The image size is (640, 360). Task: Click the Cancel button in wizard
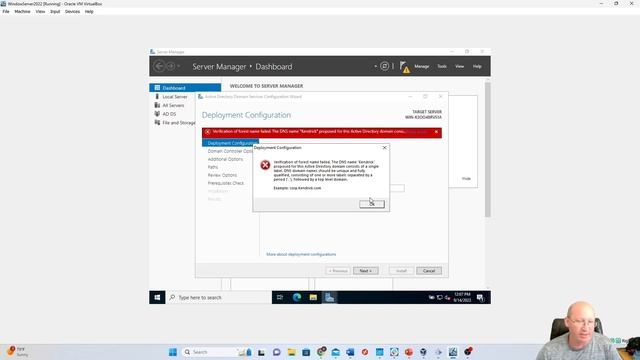(x=429, y=271)
